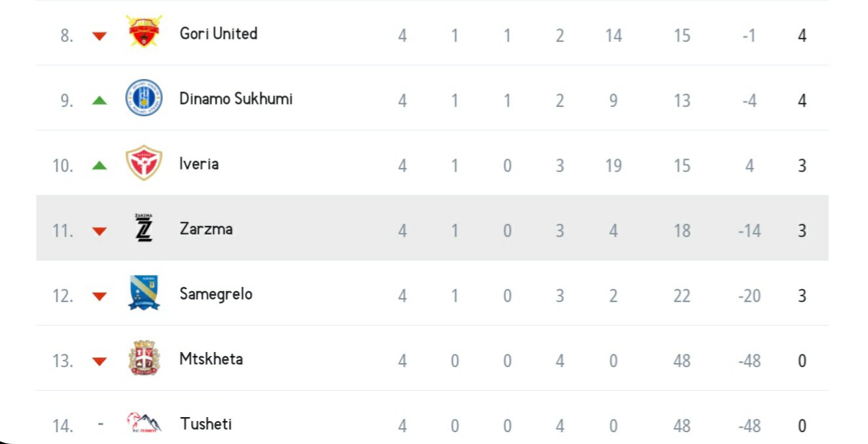
Task: Open the Dinamo Sukhumi team page
Action: click(236, 99)
